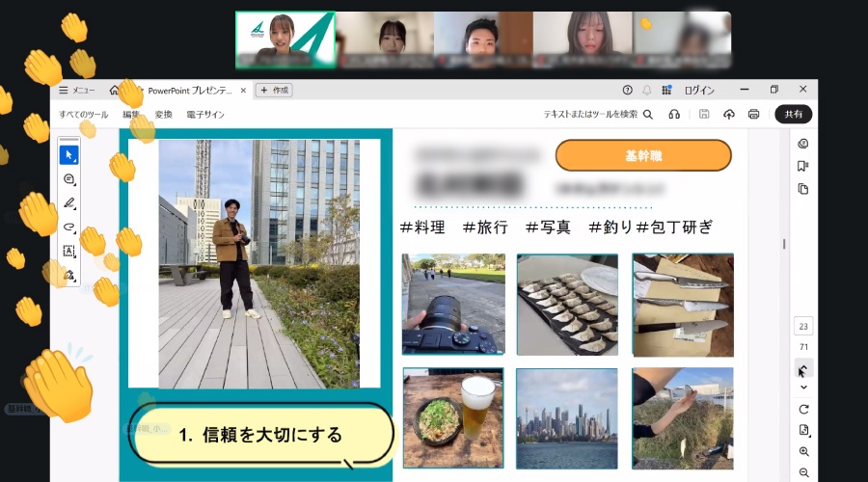
Task: Click the kitchen knives photo thumbnail
Action: point(683,305)
